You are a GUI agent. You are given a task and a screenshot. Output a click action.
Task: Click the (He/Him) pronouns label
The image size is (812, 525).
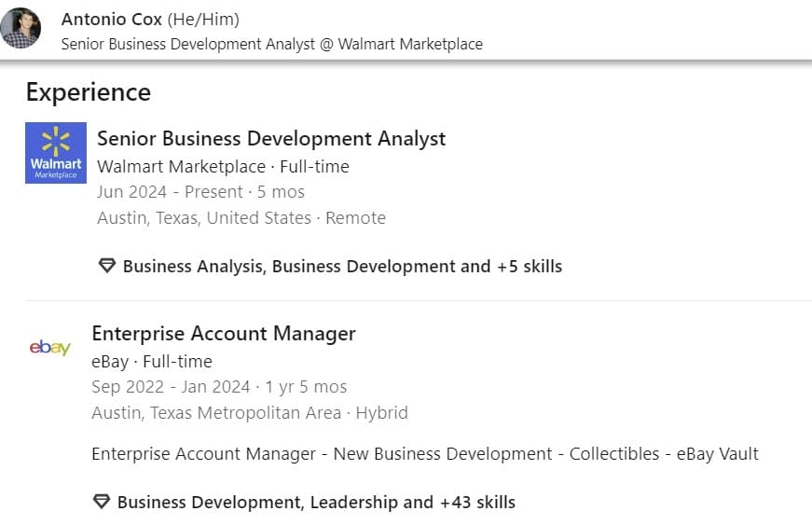coord(202,20)
